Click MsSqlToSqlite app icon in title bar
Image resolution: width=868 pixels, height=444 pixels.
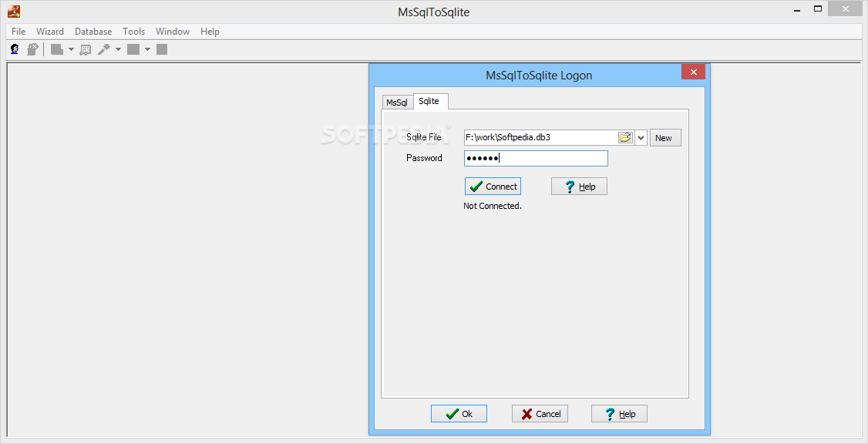[14, 11]
